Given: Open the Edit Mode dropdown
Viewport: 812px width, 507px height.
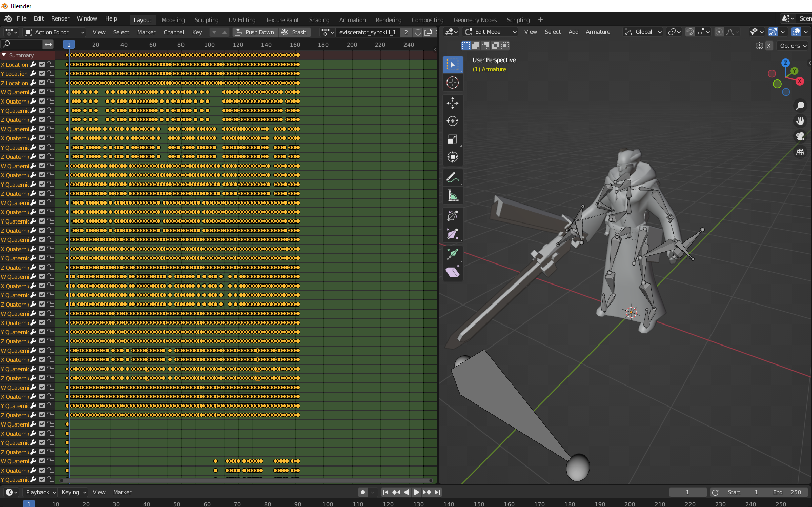Looking at the screenshot, I should 491,32.
